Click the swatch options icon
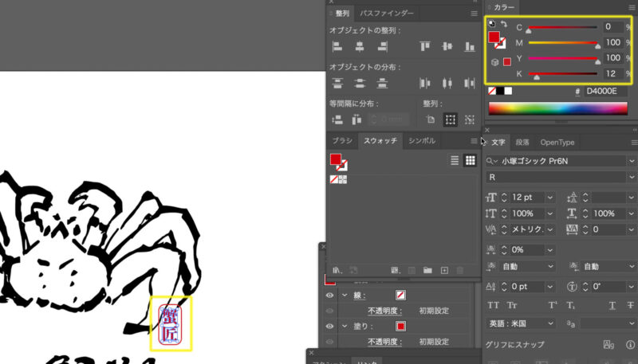The width and height of the screenshot is (638, 364). coord(412,270)
